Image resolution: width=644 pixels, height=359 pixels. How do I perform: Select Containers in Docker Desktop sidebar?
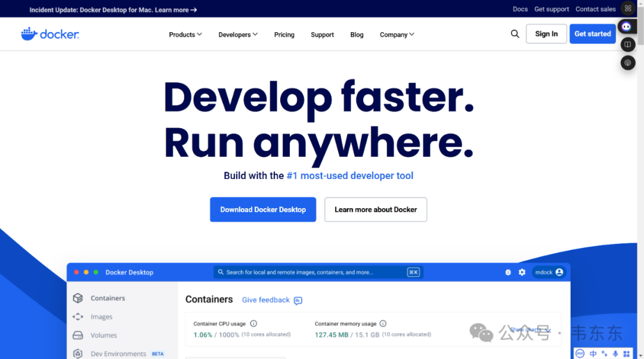point(107,298)
